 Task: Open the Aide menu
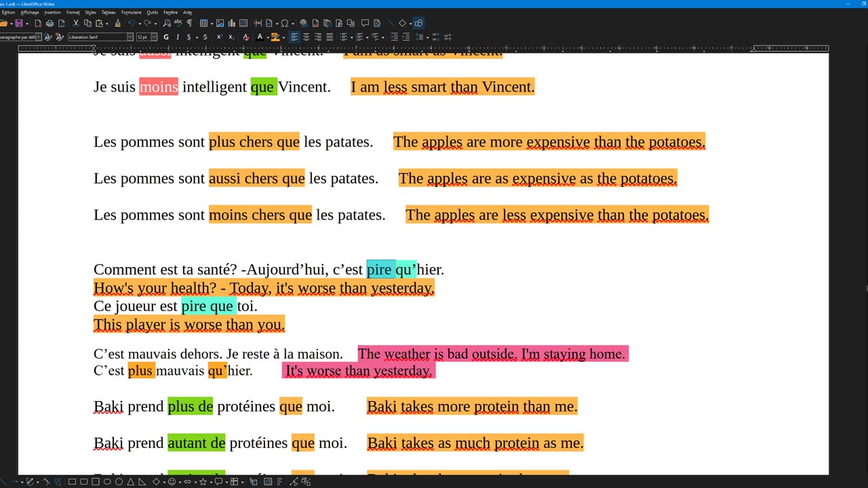[x=188, y=12]
